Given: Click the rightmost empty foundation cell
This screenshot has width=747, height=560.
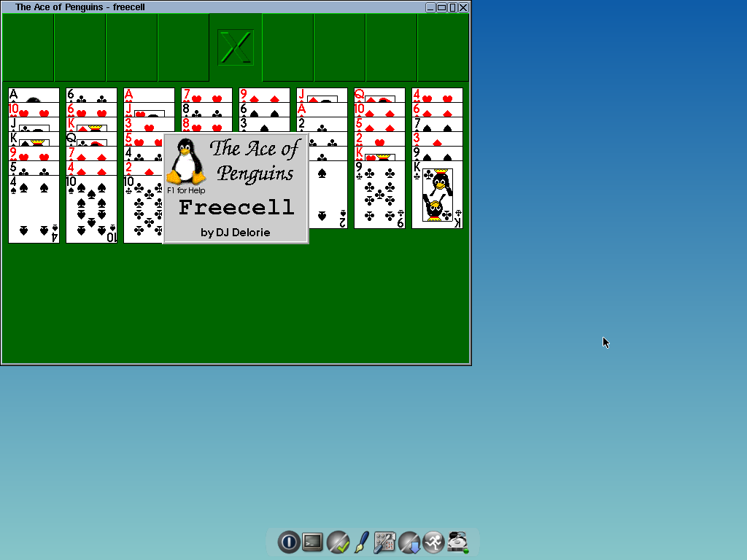Looking at the screenshot, I should click(x=443, y=47).
